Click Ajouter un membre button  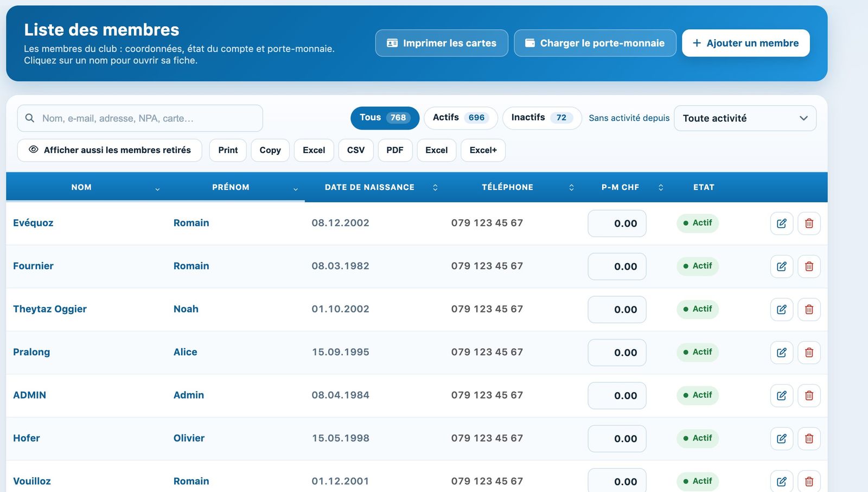click(745, 43)
